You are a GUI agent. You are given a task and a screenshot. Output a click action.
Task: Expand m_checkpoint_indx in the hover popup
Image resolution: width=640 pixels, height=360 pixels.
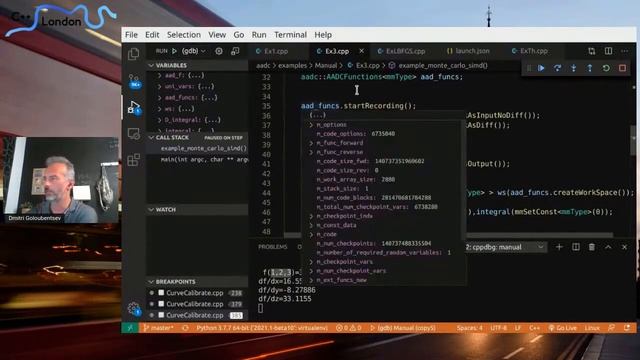click(x=311, y=216)
